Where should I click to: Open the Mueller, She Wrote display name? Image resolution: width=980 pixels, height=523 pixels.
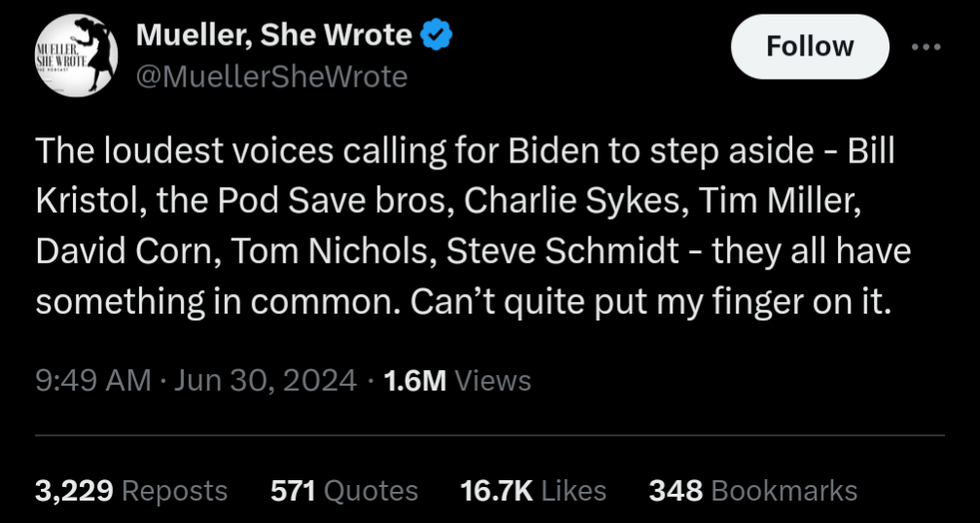274,34
